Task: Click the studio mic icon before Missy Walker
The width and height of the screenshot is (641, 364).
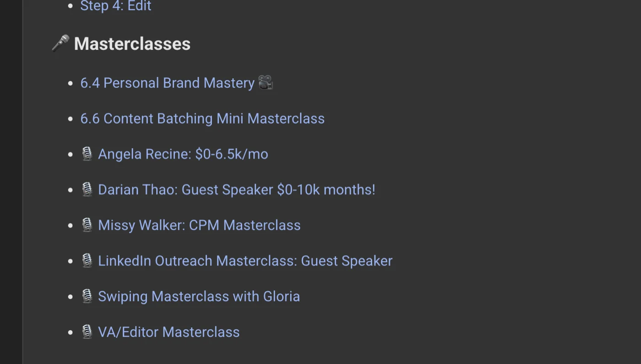Action: click(x=87, y=225)
